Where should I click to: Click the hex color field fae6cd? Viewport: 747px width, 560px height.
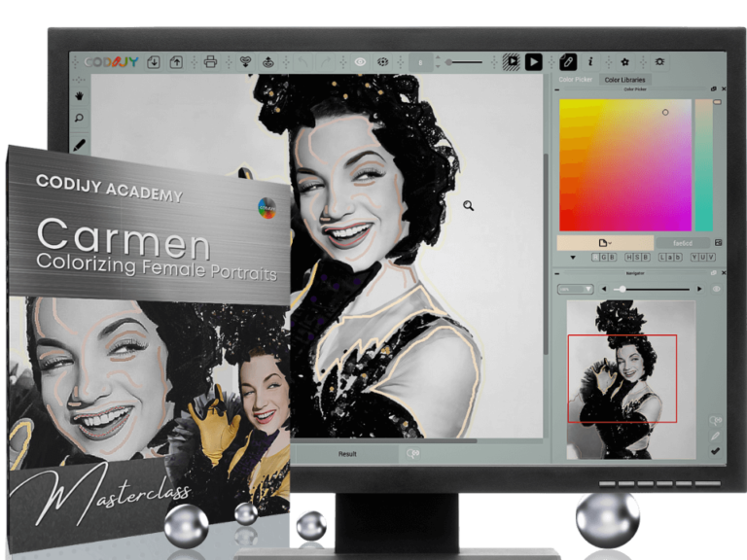[x=683, y=243]
